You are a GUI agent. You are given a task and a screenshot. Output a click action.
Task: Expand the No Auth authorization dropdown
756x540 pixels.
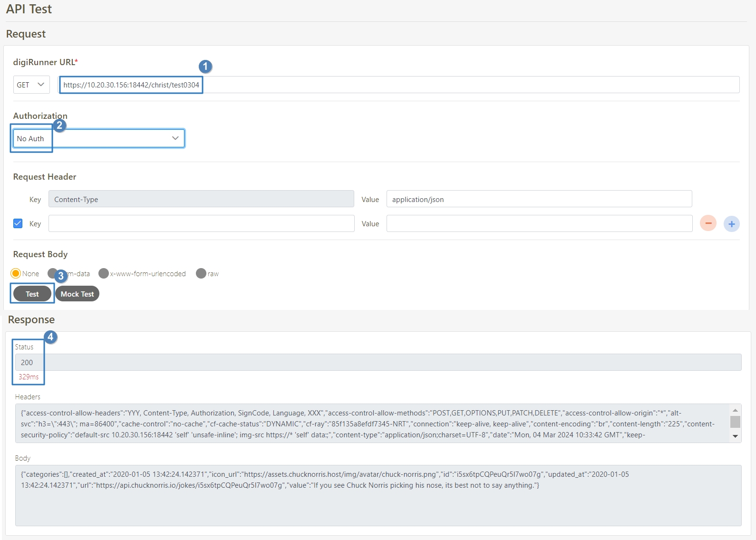99,138
